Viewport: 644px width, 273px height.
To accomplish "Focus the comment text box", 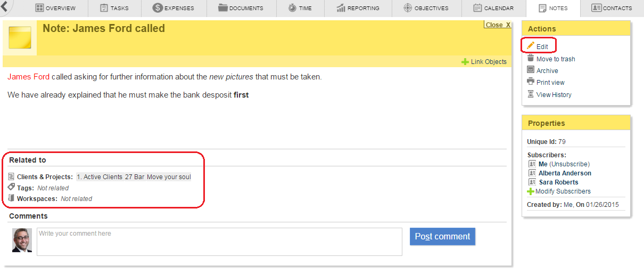I will click(219, 242).
